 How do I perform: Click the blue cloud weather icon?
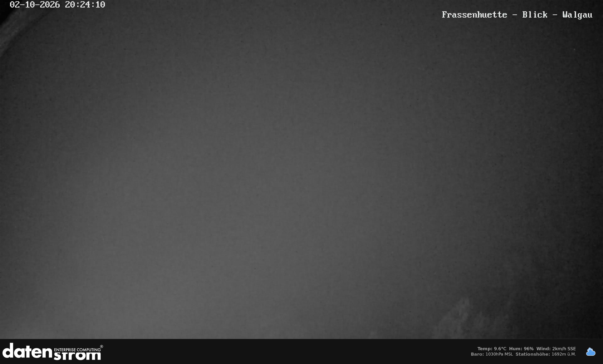[591, 352]
